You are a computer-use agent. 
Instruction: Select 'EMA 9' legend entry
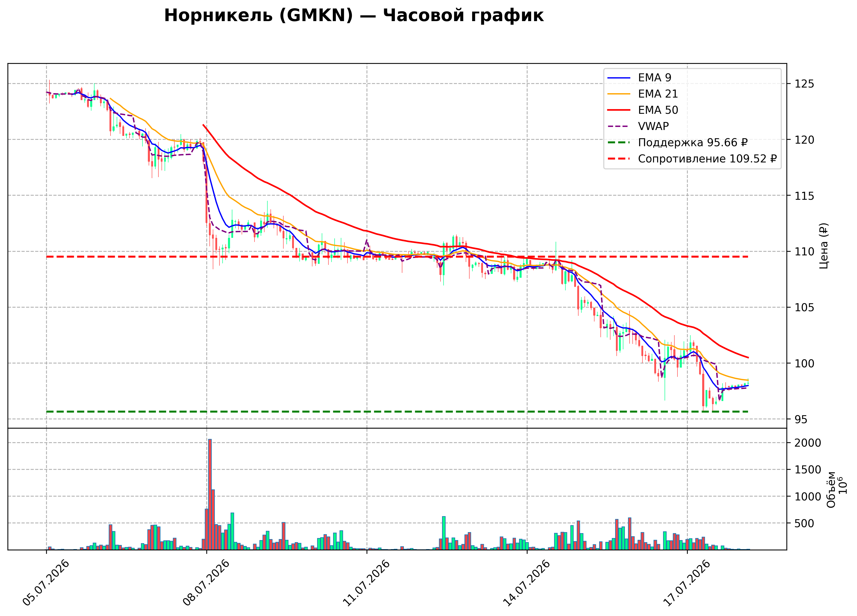tap(655, 78)
